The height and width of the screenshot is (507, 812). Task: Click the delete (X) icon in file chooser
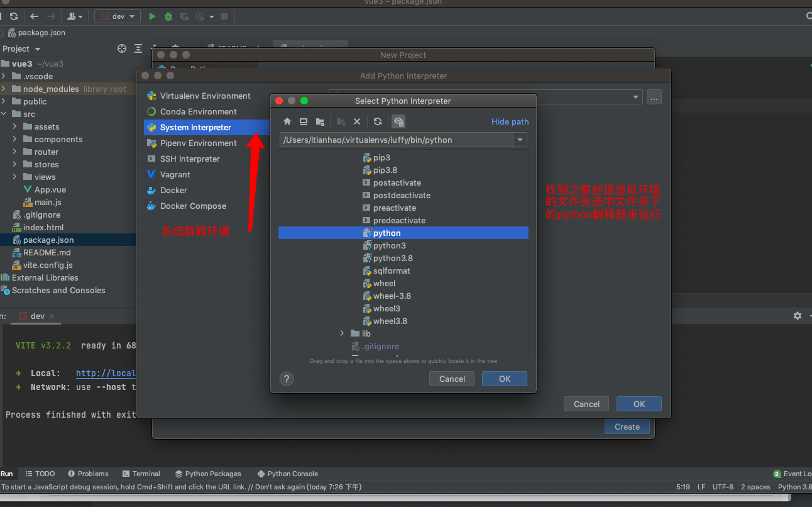point(357,121)
